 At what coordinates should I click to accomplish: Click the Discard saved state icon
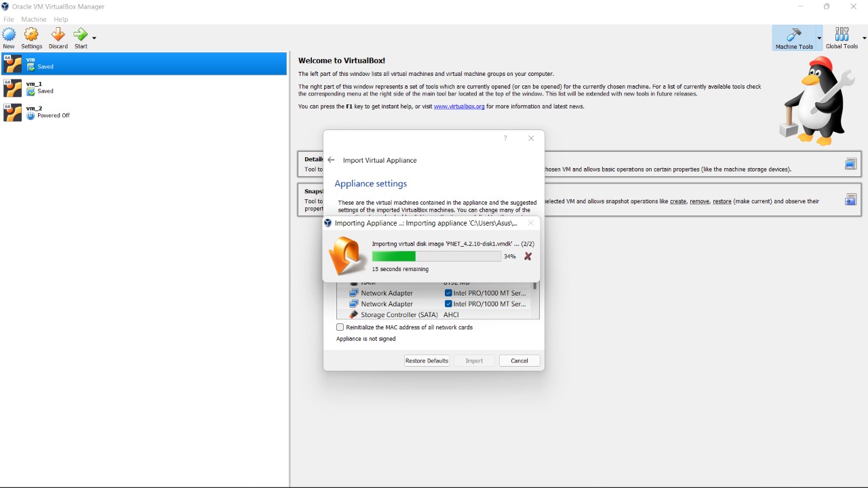58,38
